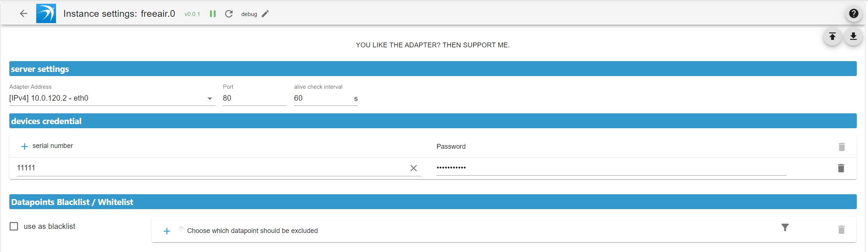Sort the datapoints with the up arrow

pyautogui.click(x=181, y=229)
